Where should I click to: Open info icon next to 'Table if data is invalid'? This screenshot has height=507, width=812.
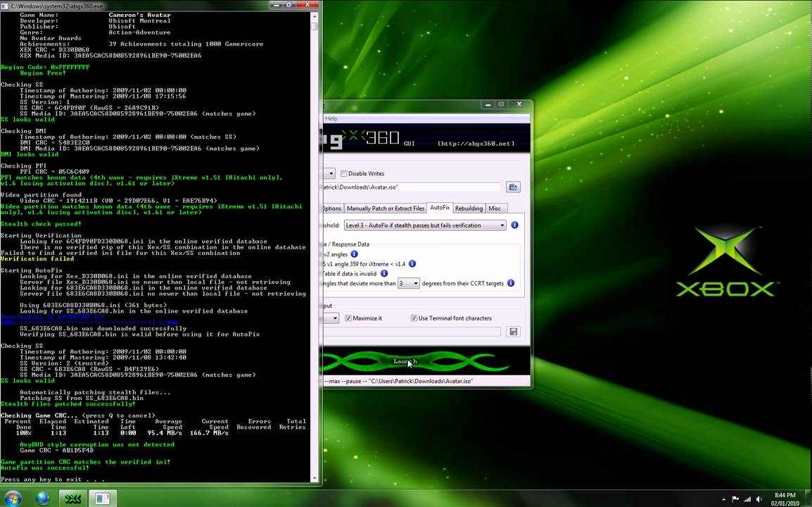tap(384, 273)
